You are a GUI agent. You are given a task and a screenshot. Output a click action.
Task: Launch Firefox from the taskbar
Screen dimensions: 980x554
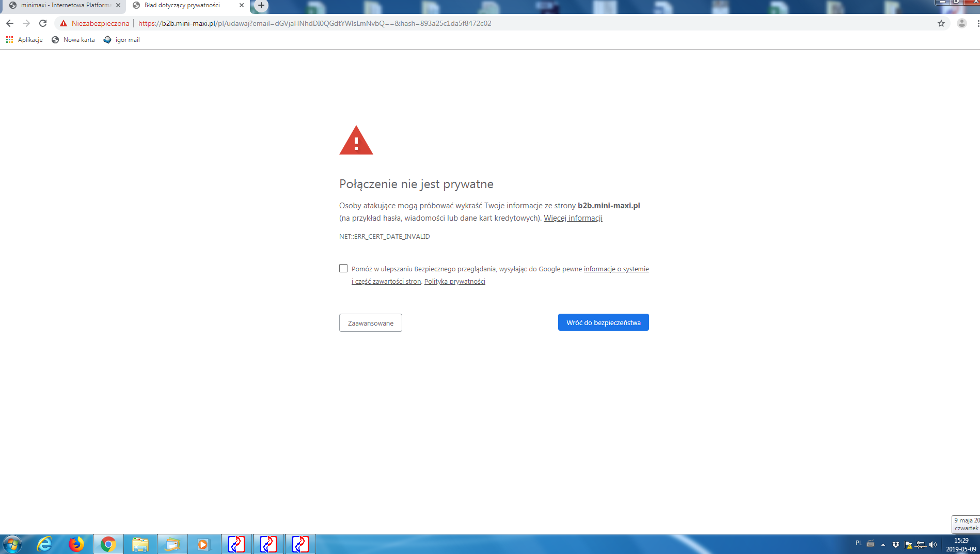click(76, 544)
